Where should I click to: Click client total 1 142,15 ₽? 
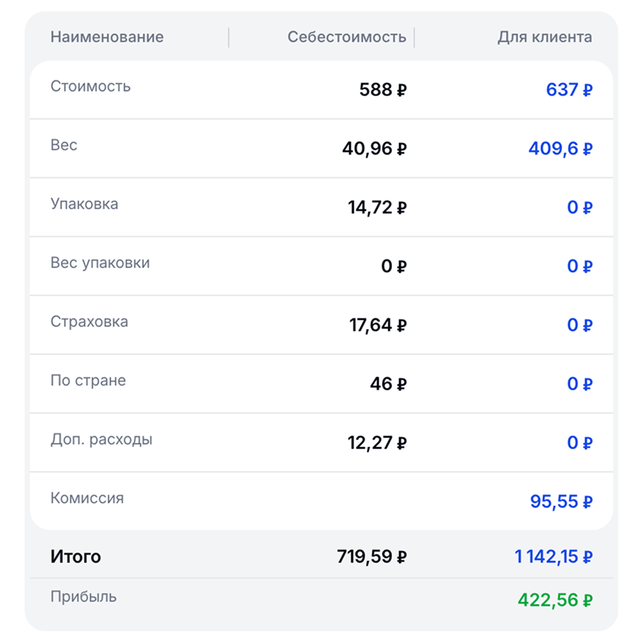tap(553, 557)
